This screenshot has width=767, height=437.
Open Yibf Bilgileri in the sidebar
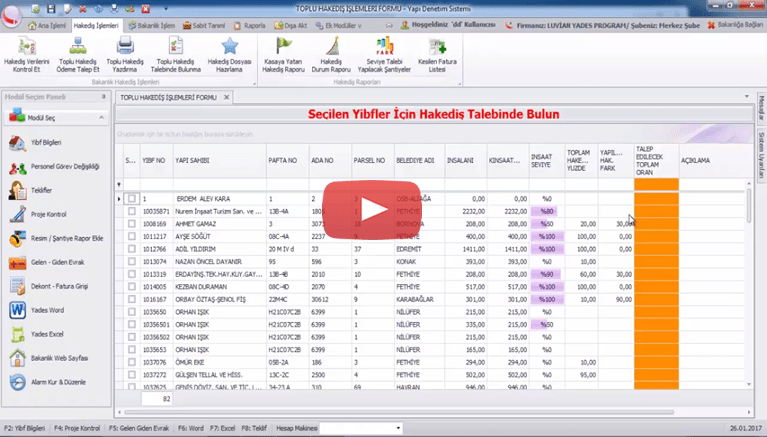(37, 142)
